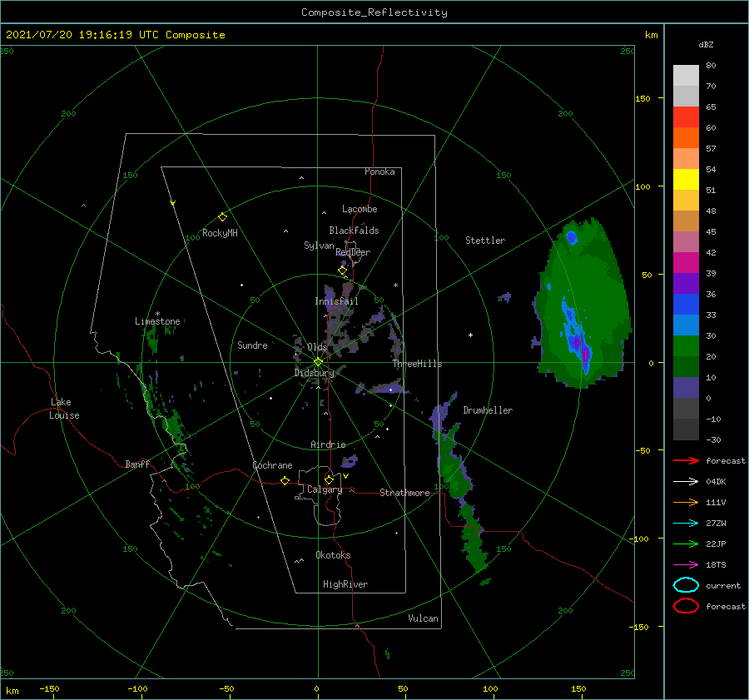Image resolution: width=749 pixels, height=700 pixels.
Task: Click the 80 dBZ light gray swatch
Action: pyautogui.click(x=686, y=76)
